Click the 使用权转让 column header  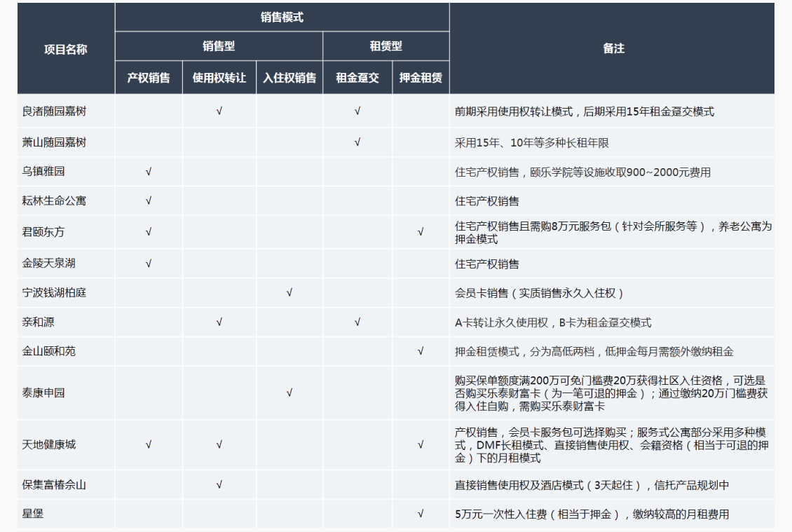(x=219, y=78)
